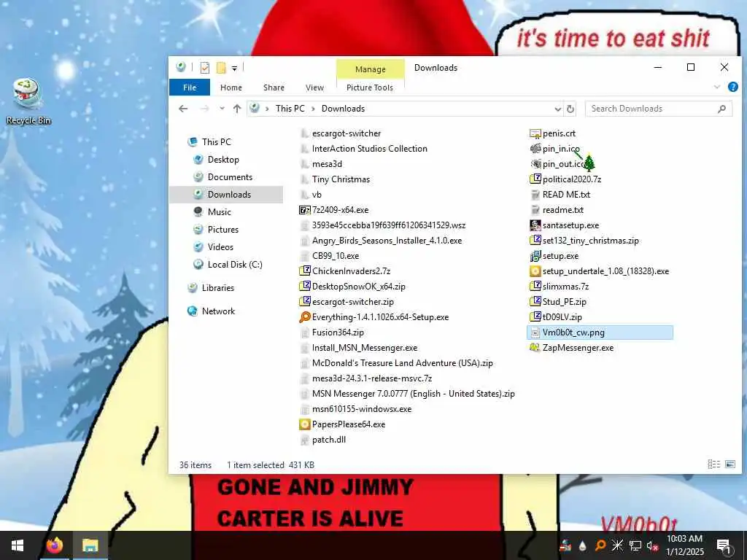This screenshot has height=560, width=747.
Task: Select the santasetup.exe icon
Action: click(x=535, y=225)
